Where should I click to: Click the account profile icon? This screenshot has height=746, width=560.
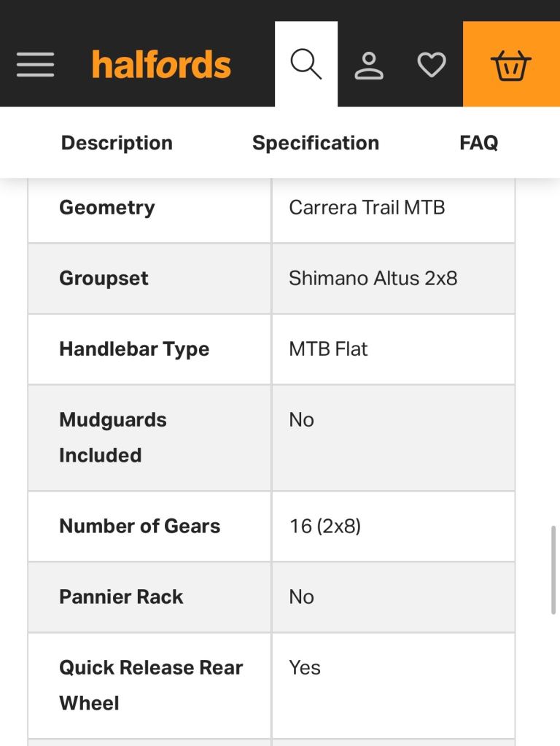(x=370, y=63)
